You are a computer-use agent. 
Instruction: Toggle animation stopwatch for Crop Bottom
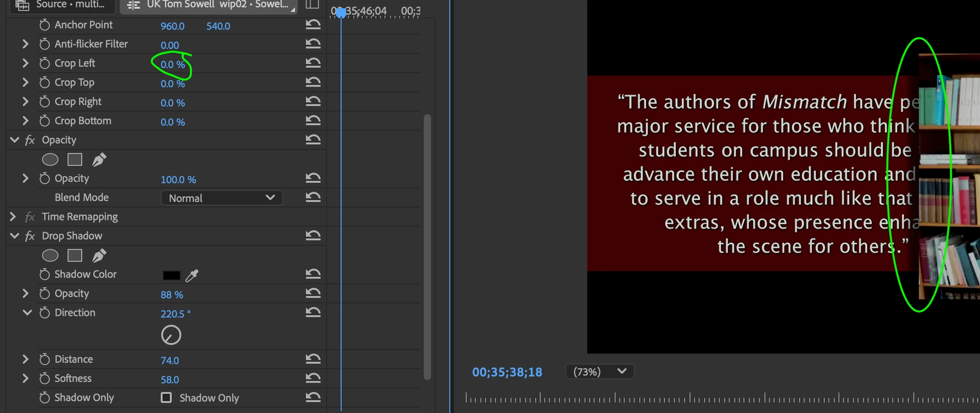[44, 121]
